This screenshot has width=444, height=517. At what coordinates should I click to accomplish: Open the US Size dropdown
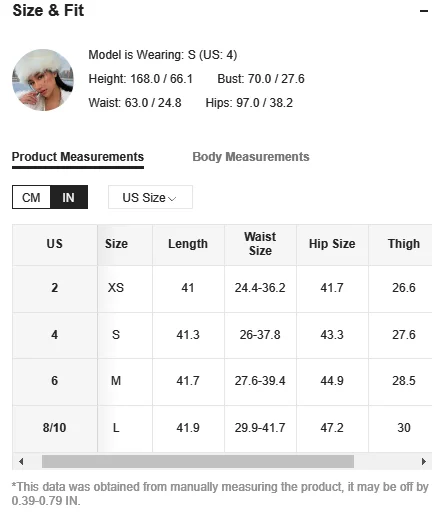[150, 197]
